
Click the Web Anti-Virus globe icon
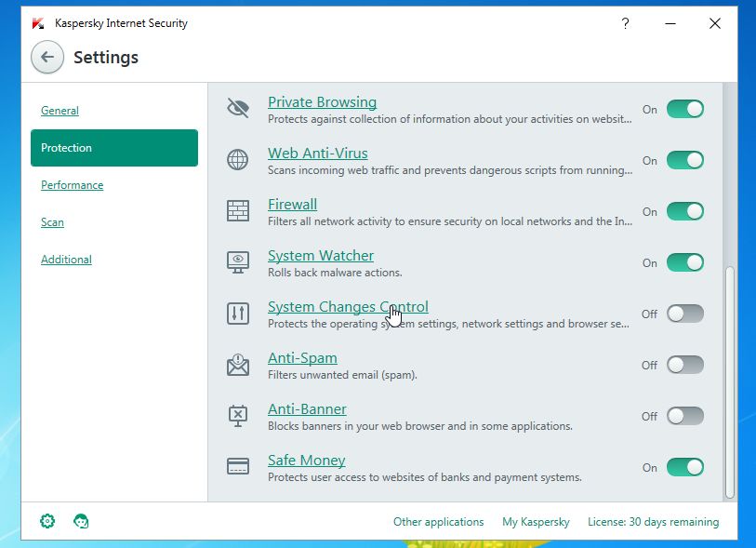click(238, 160)
